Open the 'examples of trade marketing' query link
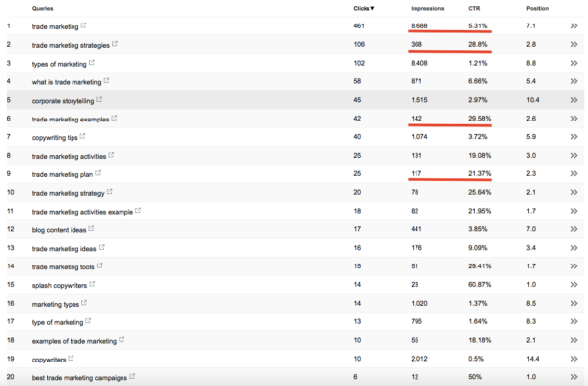This screenshot has height=386, width=588. pyautogui.click(x=74, y=341)
